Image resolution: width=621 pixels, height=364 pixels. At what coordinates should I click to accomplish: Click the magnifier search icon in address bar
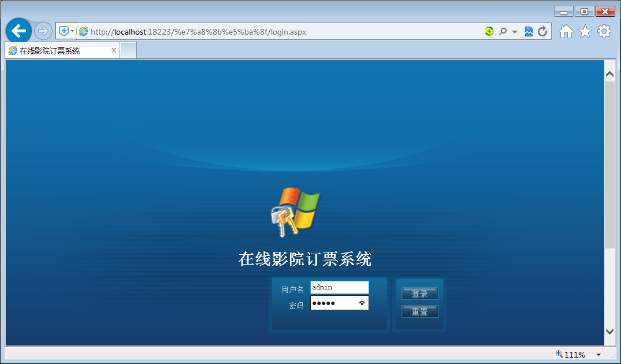[503, 31]
